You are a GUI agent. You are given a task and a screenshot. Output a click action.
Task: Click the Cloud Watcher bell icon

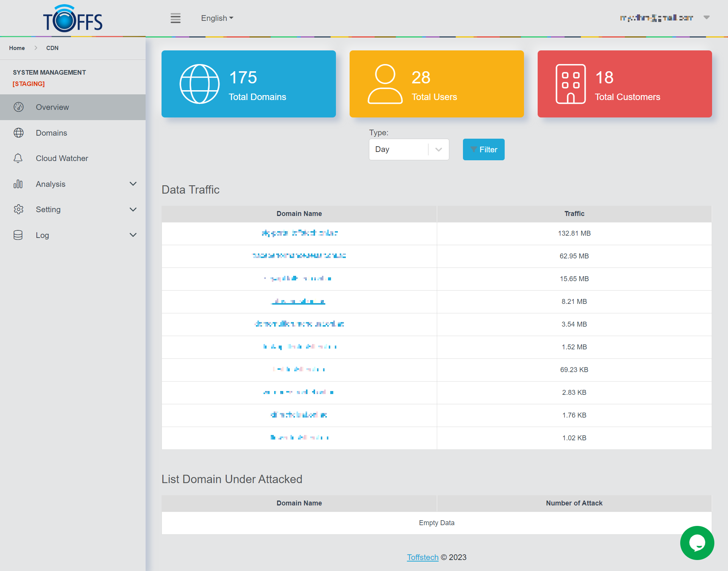pos(18,158)
